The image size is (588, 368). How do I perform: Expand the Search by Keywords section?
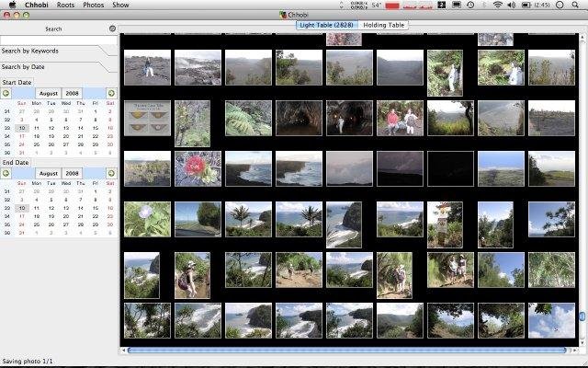coord(30,51)
